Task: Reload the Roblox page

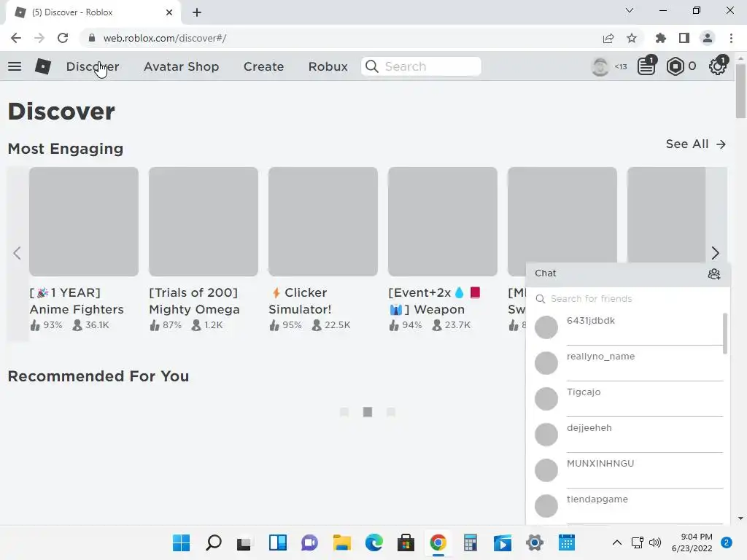Action: (x=63, y=38)
